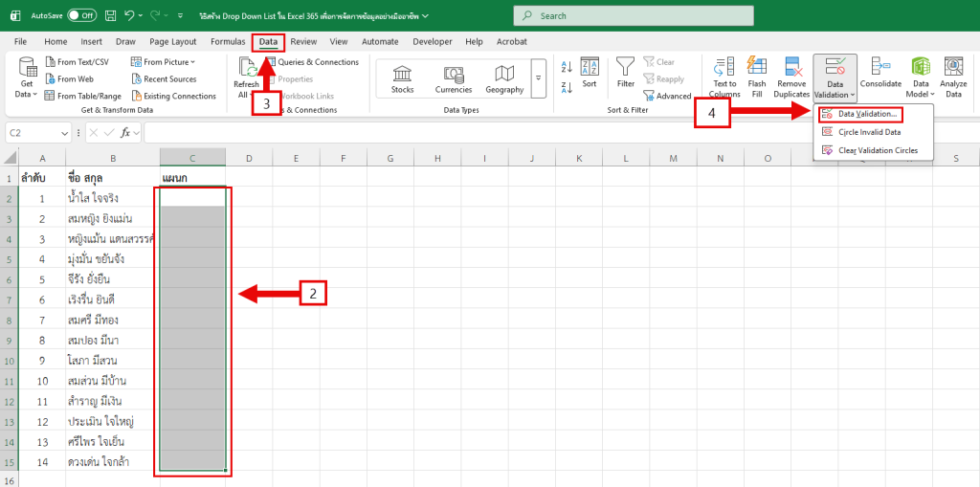Open the file name dropdown in title bar

coord(426,15)
